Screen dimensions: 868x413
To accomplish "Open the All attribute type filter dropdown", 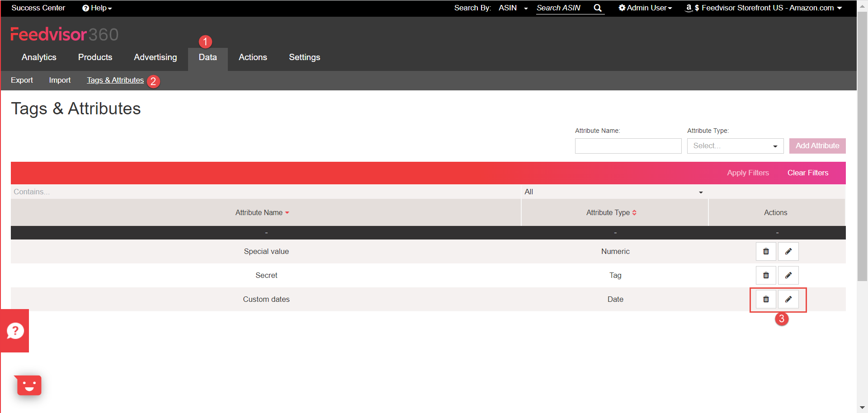I will (x=614, y=192).
